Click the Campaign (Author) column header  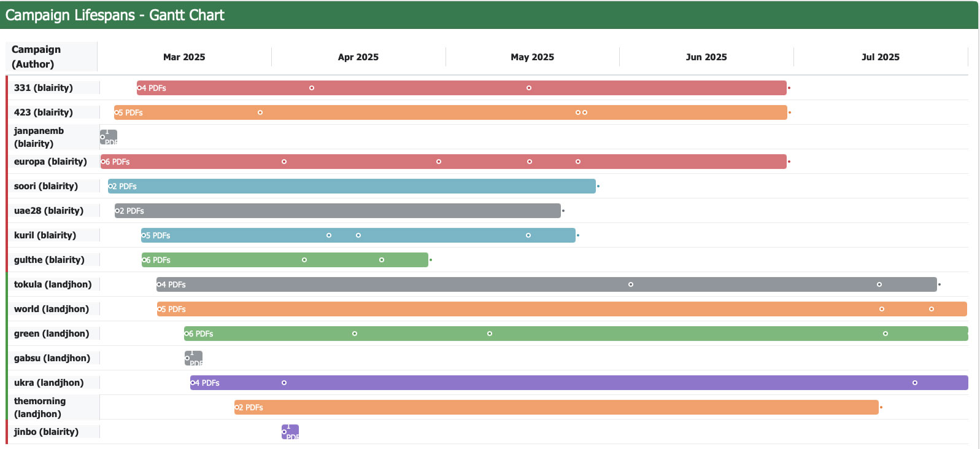pyautogui.click(x=37, y=57)
